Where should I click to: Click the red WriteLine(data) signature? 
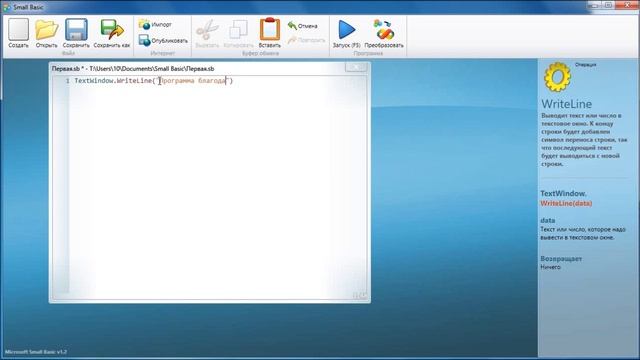pos(566,203)
